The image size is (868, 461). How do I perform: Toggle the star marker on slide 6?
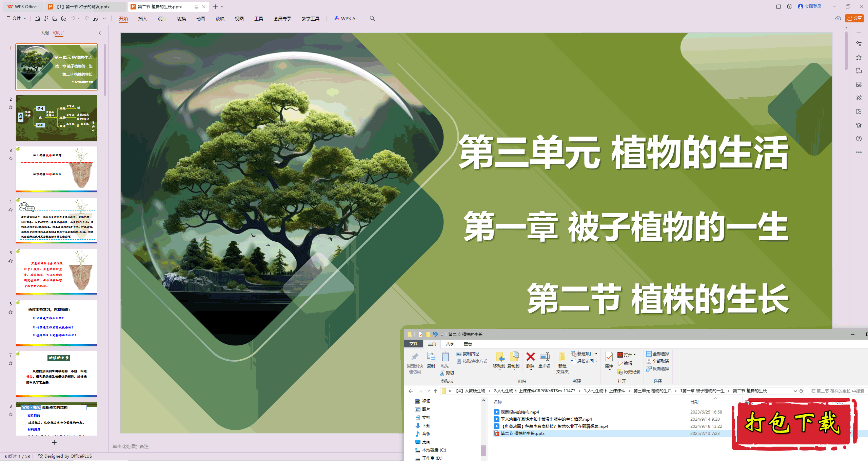pyautogui.click(x=11, y=312)
